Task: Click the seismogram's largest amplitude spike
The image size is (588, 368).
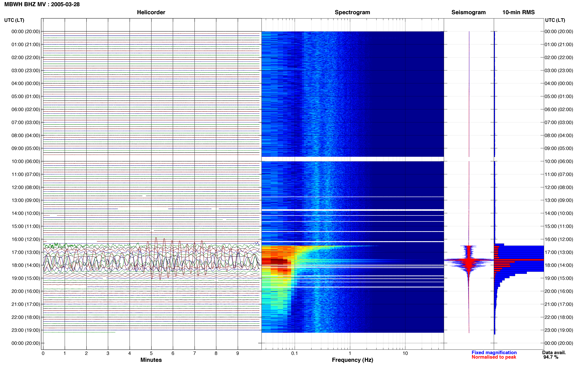Action: coord(469,260)
